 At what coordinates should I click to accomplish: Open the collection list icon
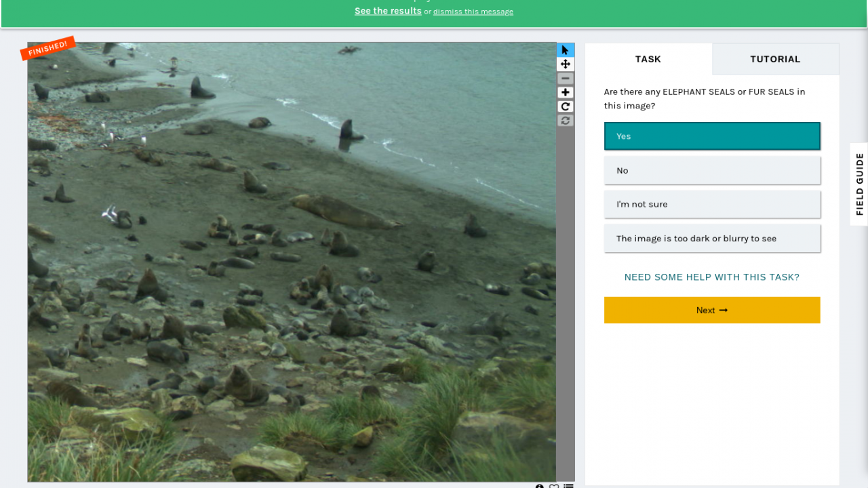(568, 487)
